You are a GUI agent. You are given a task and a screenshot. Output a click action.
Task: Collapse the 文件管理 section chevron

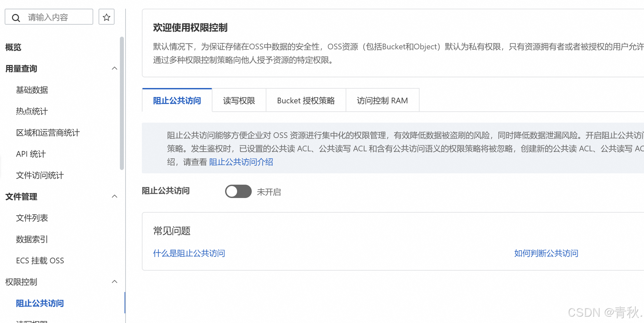point(114,196)
